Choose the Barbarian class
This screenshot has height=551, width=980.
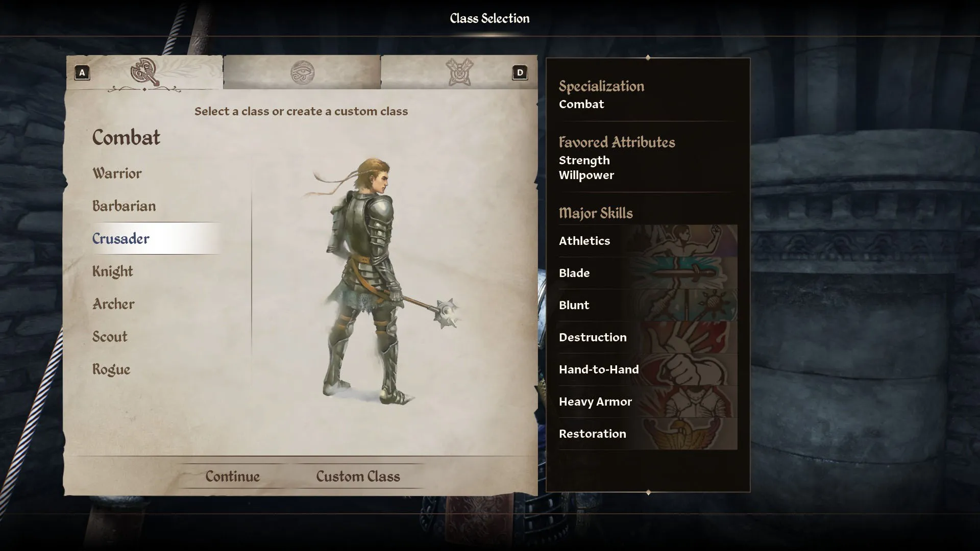coord(124,206)
